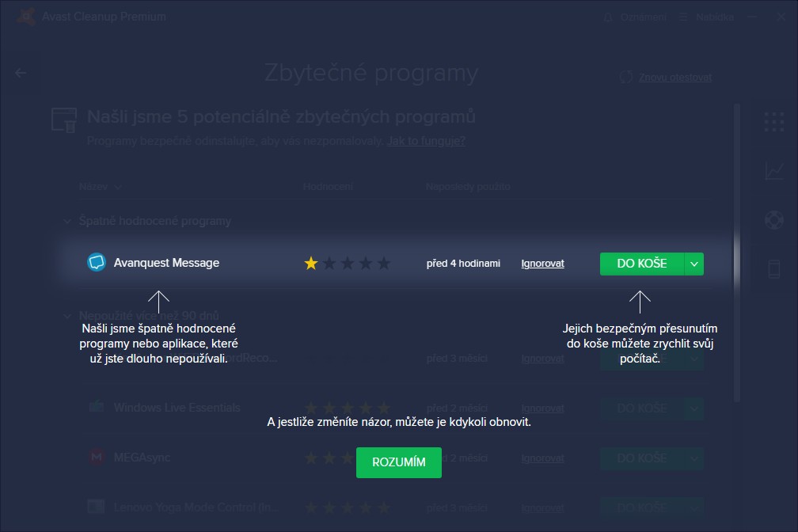Click the Windows Live Essentials icon
798x532 pixels.
(x=97, y=407)
